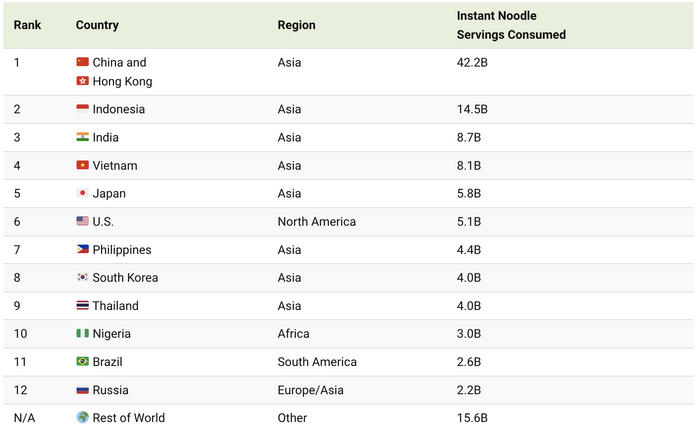700x438 pixels.
Task: Click the Indonesia flag icon
Action: [82, 109]
